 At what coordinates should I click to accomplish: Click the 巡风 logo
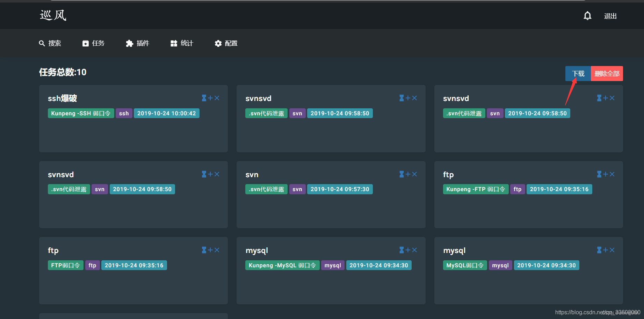tap(53, 15)
